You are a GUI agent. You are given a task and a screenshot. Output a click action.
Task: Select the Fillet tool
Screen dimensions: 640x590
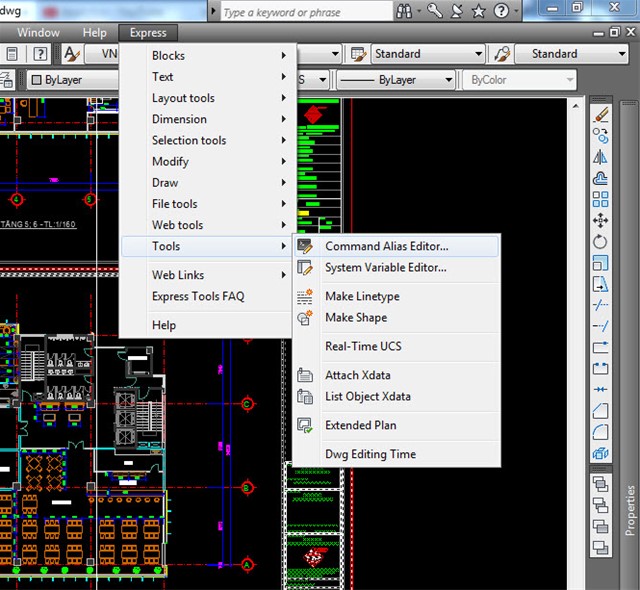pyautogui.click(x=600, y=432)
